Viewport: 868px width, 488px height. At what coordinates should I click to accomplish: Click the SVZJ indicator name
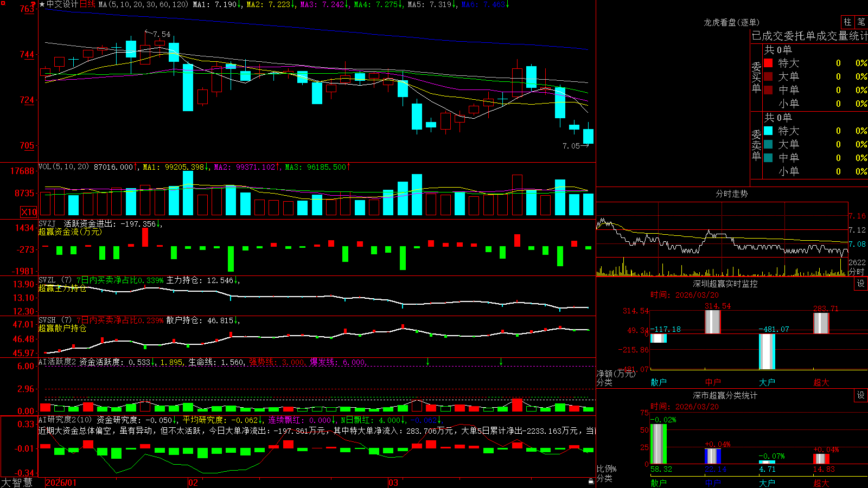pos(47,223)
